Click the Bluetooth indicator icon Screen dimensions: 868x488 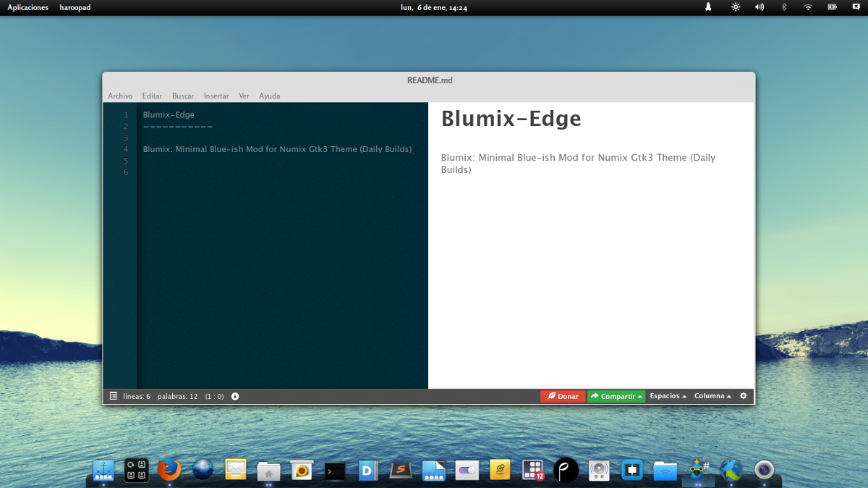pos(783,7)
